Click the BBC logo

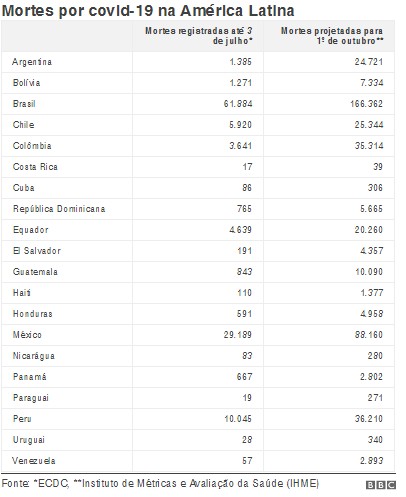[381, 485]
